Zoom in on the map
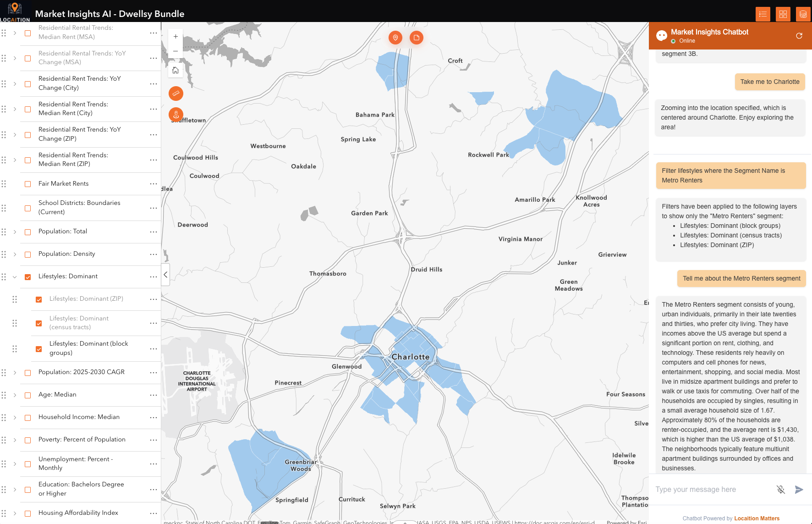Screen dimensions: 812x524 [176, 37]
